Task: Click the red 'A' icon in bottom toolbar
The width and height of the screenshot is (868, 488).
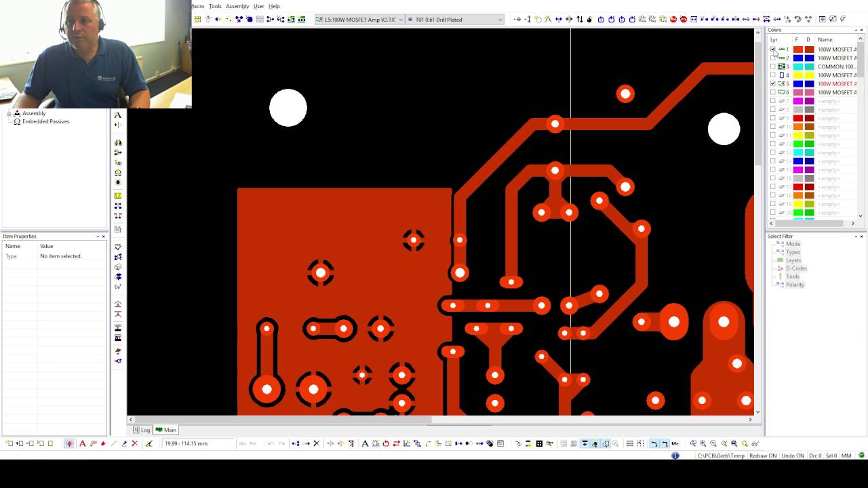Action: (83, 443)
